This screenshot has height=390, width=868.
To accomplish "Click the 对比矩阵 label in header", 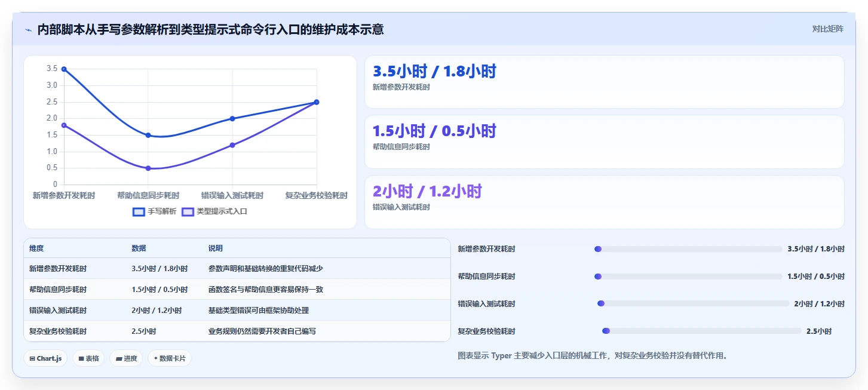I will [827, 29].
